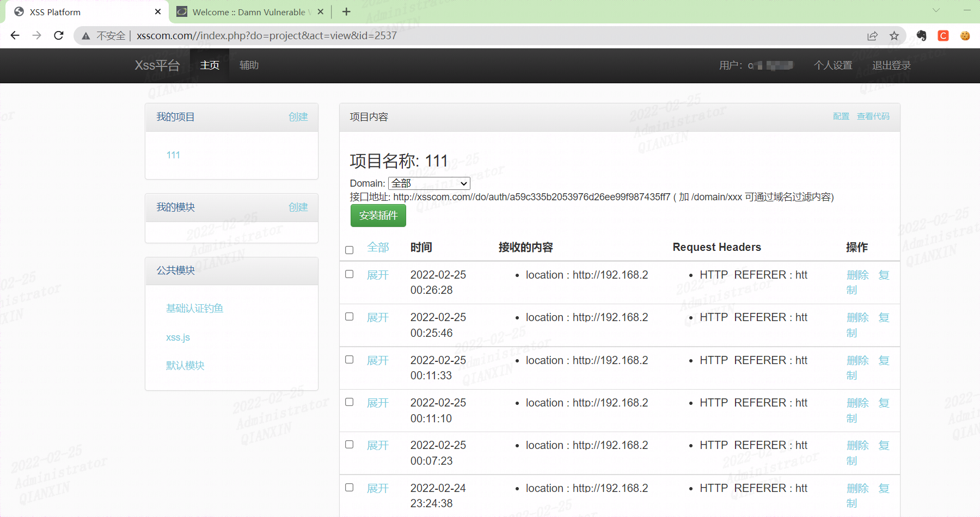
Task: Click the 不安全 warning icon in address bar
Action: point(86,36)
